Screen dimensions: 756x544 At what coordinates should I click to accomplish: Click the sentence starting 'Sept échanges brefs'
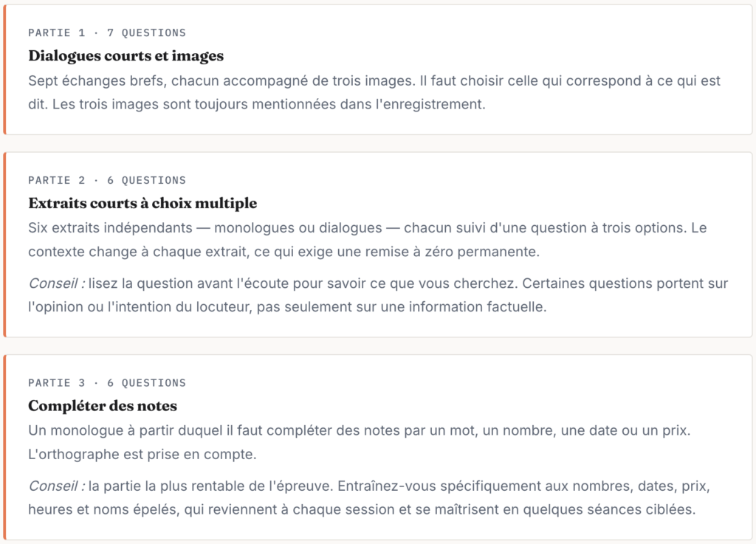(x=374, y=92)
